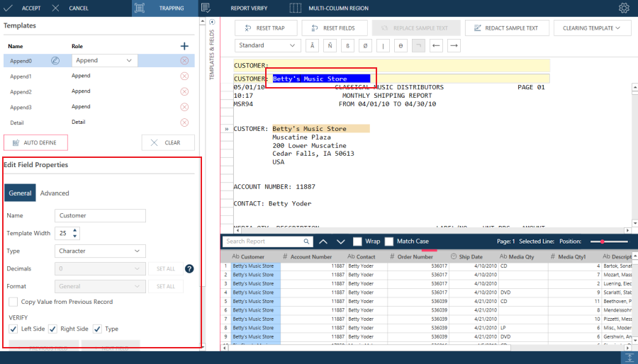Toggle the Match Case checkbox

[x=389, y=241]
